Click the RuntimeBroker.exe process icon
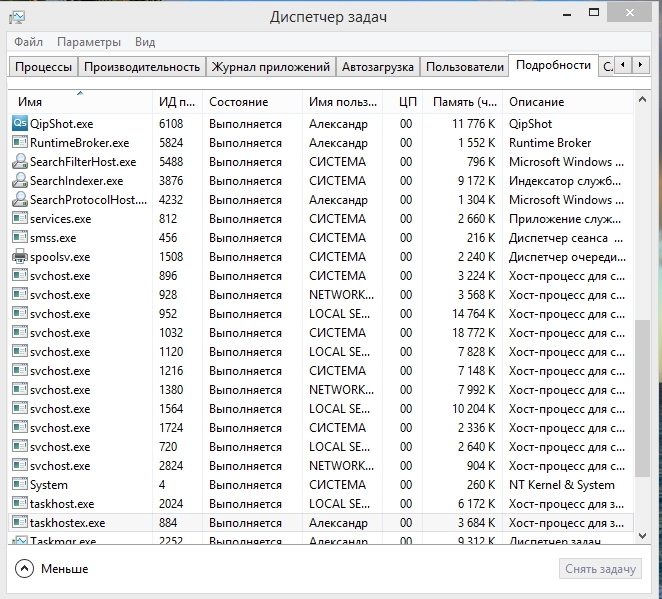 point(20,143)
